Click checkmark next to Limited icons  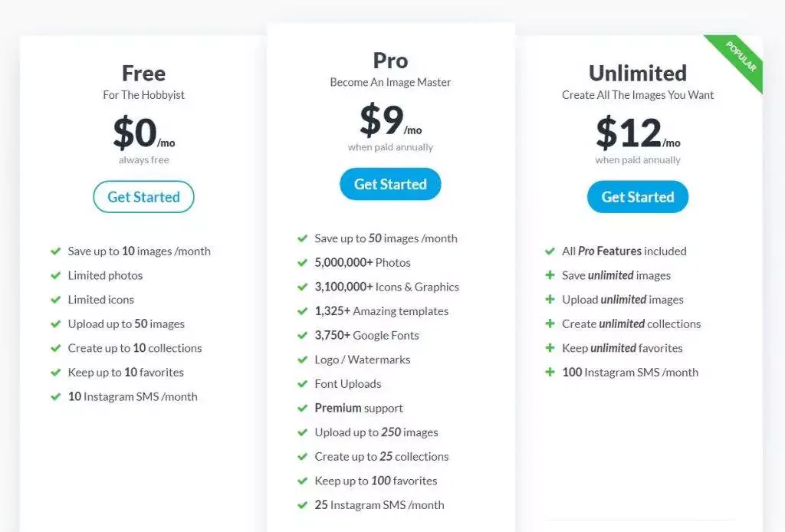click(x=56, y=300)
